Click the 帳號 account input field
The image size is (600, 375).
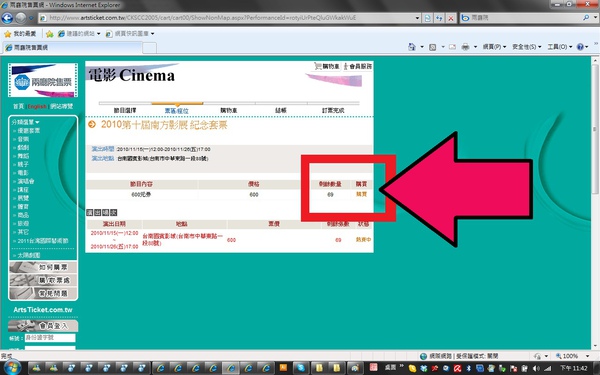(x=50, y=338)
